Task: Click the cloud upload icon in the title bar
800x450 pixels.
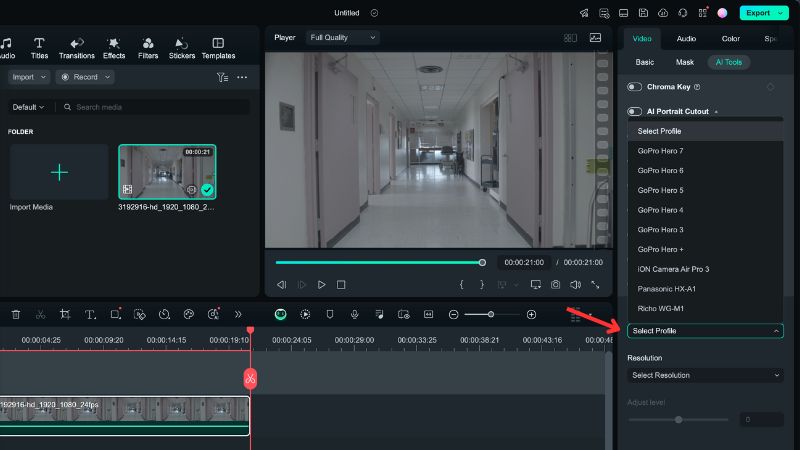Action: tap(663, 13)
